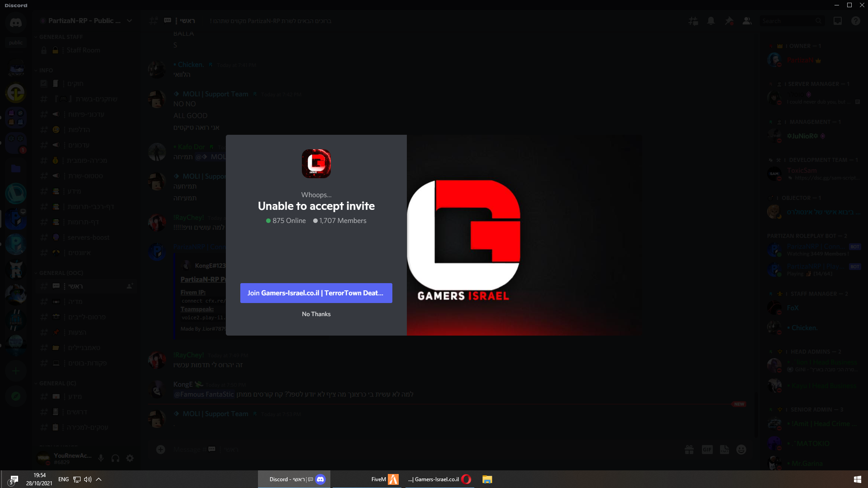
Task: Toggle microphone mute
Action: [x=101, y=458]
